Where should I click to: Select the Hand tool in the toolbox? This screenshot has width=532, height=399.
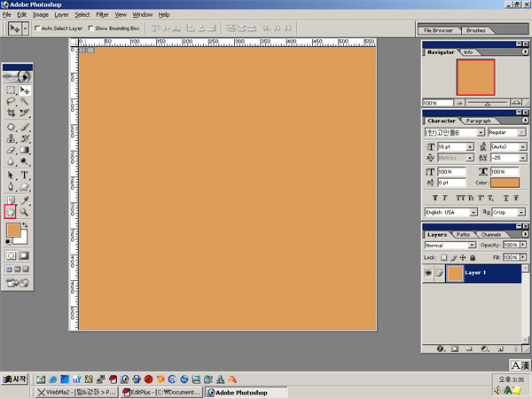pos(11,212)
